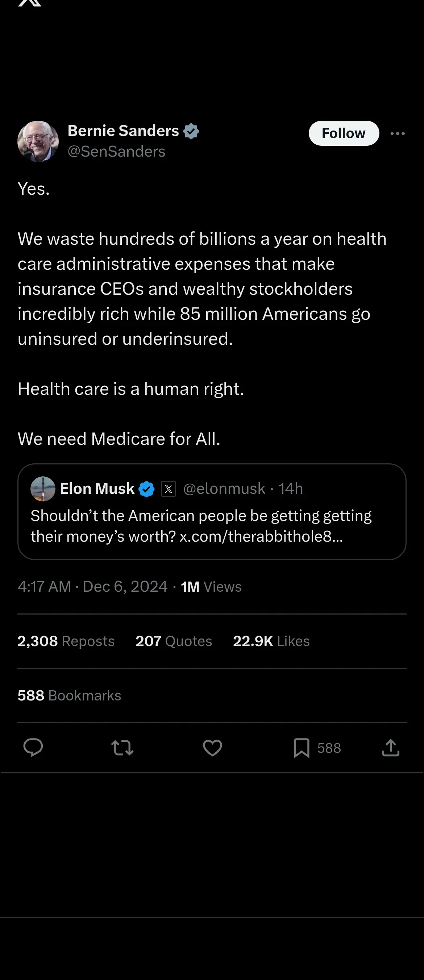This screenshot has height=980, width=424.
Task: Click the X logo at top
Action: pyautogui.click(x=30, y=3)
